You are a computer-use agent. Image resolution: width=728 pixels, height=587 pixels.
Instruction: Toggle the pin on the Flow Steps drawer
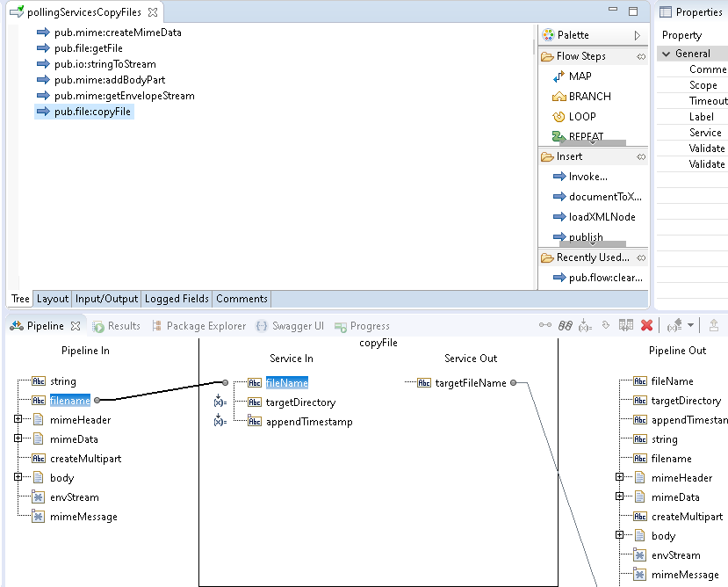click(x=641, y=55)
